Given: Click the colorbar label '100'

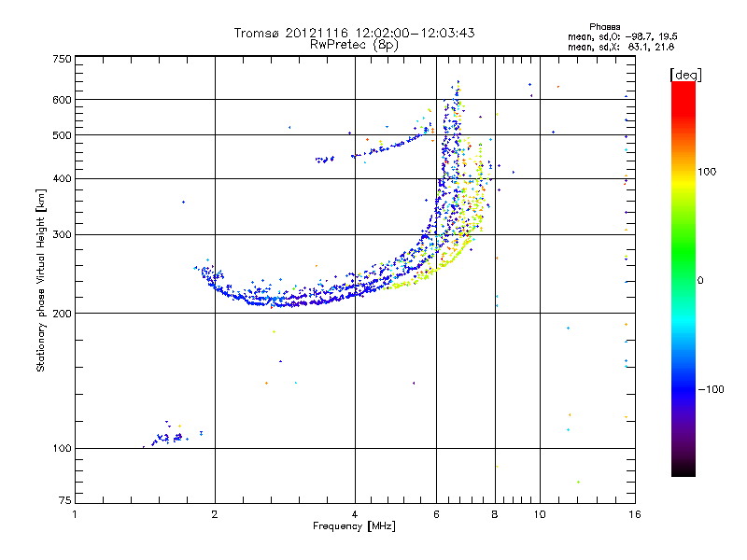Looking at the screenshot, I should point(707,172).
